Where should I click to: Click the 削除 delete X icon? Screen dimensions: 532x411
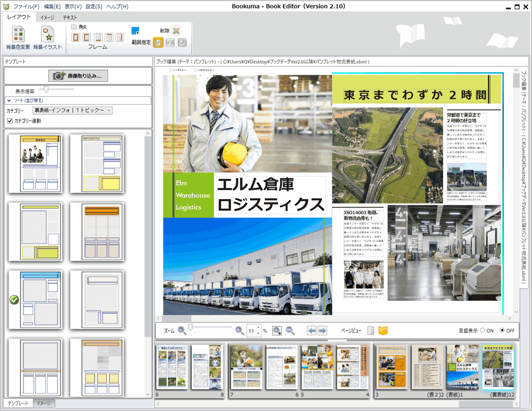coord(176,31)
